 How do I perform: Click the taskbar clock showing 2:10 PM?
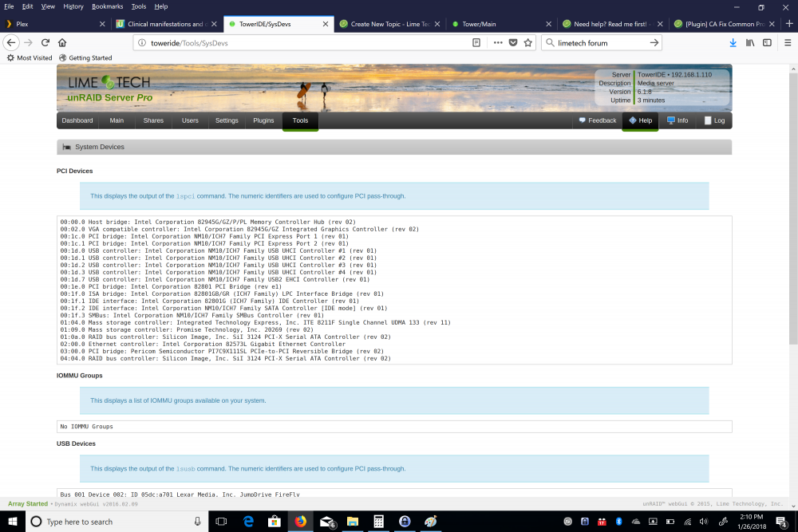[x=752, y=522]
